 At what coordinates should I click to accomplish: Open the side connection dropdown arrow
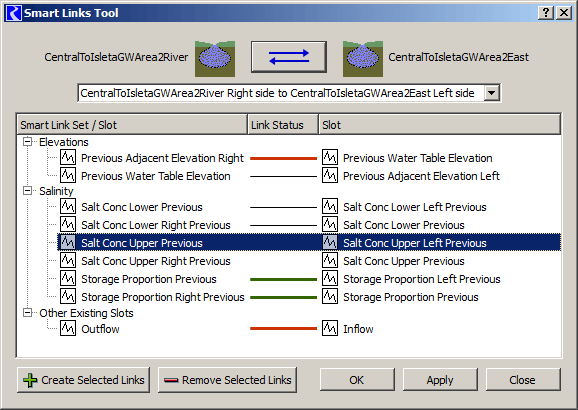(x=491, y=93)
